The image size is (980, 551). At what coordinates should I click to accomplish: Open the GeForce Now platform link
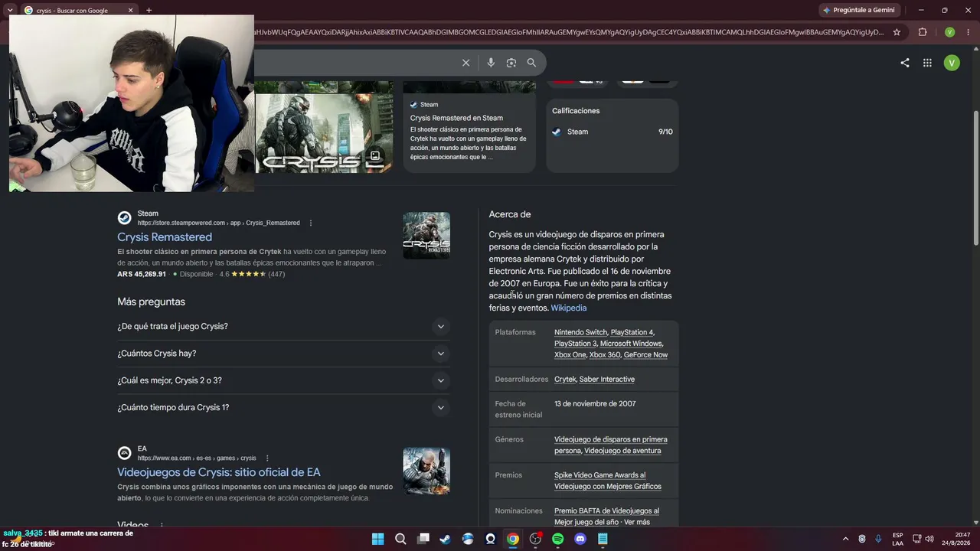point(645,355)
